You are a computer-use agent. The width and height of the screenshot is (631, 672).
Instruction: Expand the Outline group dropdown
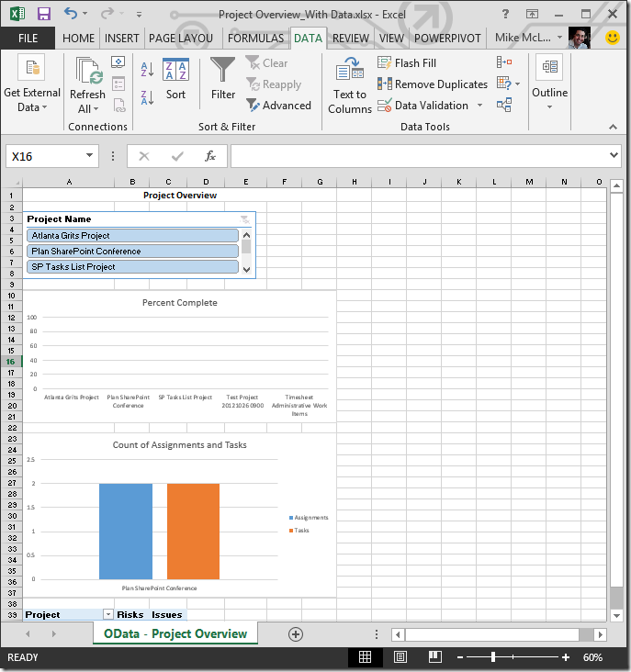coord(550,106)
